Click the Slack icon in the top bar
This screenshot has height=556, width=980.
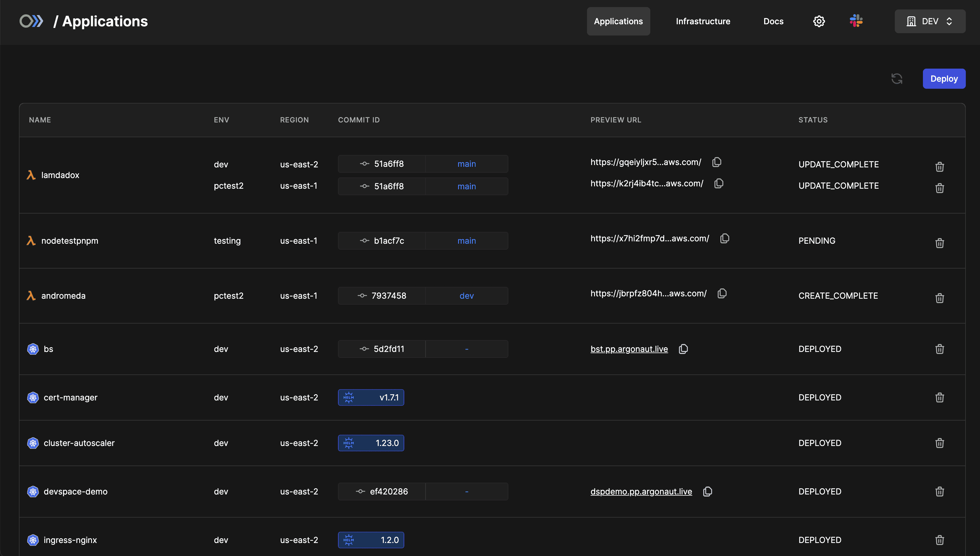coord(856,21)
